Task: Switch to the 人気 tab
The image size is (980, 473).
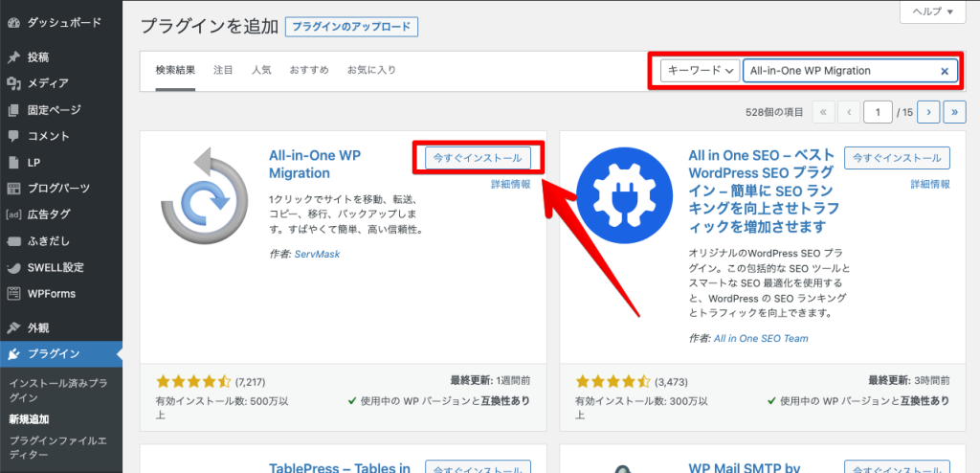Action: click(261, 70)
